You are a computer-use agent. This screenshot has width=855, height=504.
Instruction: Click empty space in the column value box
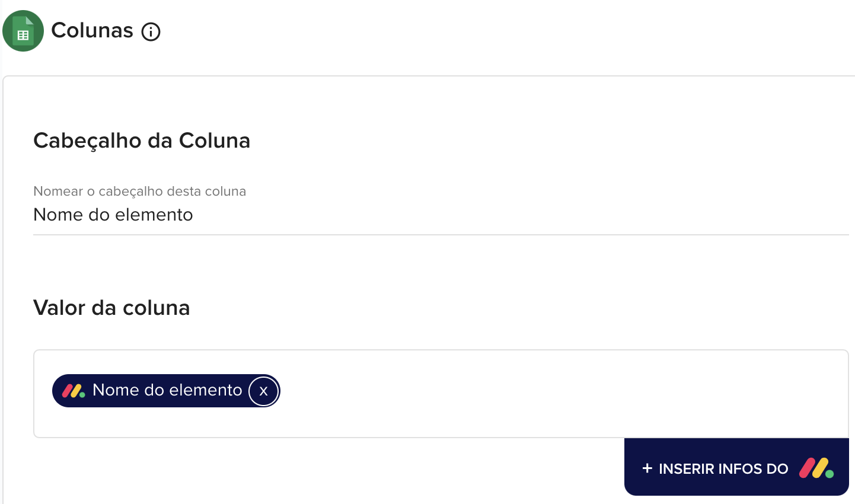pyautogui.click(x=534, y=394)
